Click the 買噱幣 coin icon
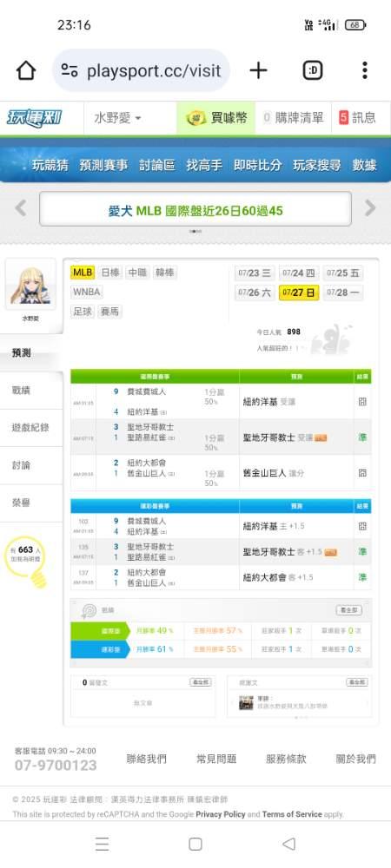The image size is (391, 868). [x=196, y=118]
